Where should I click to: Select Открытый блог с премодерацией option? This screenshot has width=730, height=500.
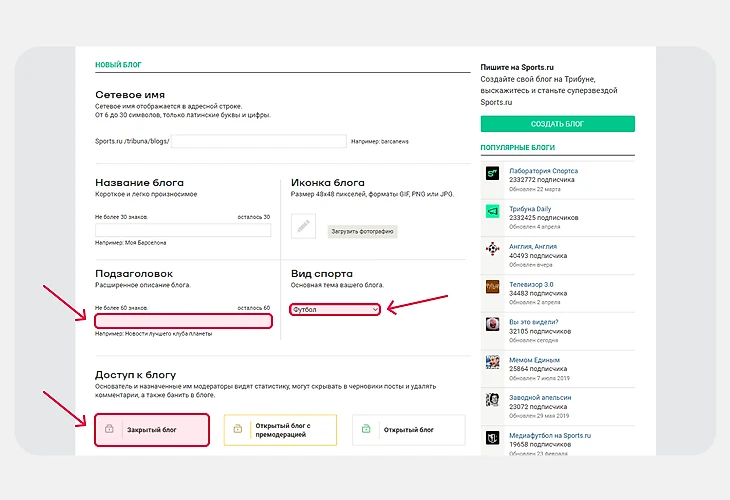(x=281, y=430)
